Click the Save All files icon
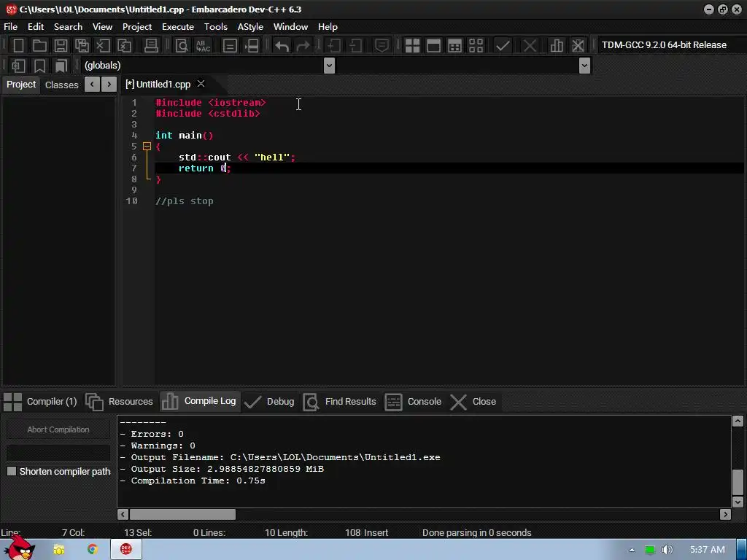Image resolution: width=747 pixels, height=560 pixels. point(82,45)
